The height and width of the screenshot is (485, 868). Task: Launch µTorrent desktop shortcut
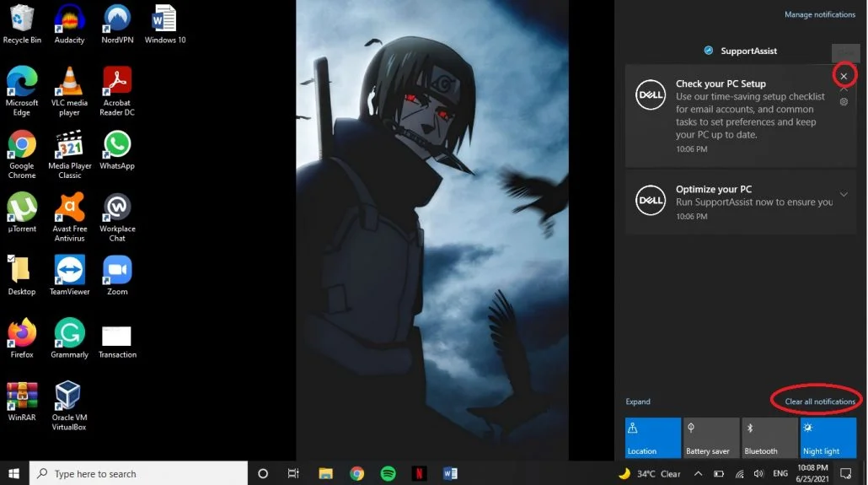22,213
